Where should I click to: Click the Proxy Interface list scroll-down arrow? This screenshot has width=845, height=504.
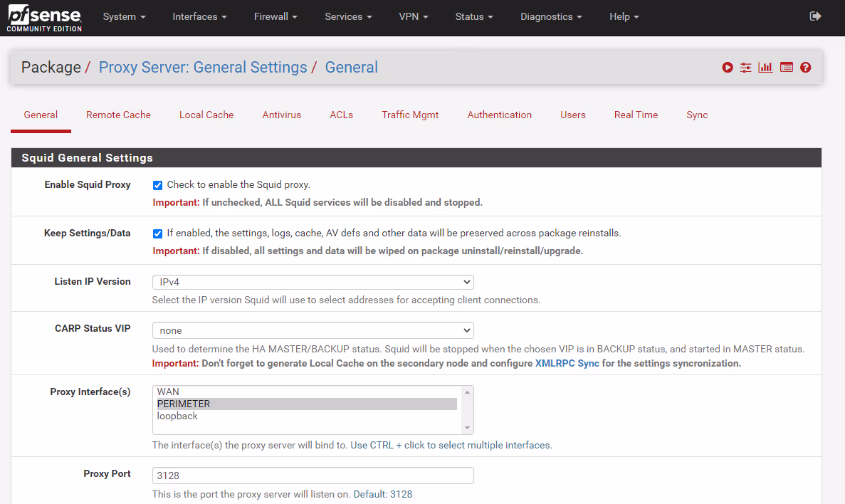tap(468, 428)
